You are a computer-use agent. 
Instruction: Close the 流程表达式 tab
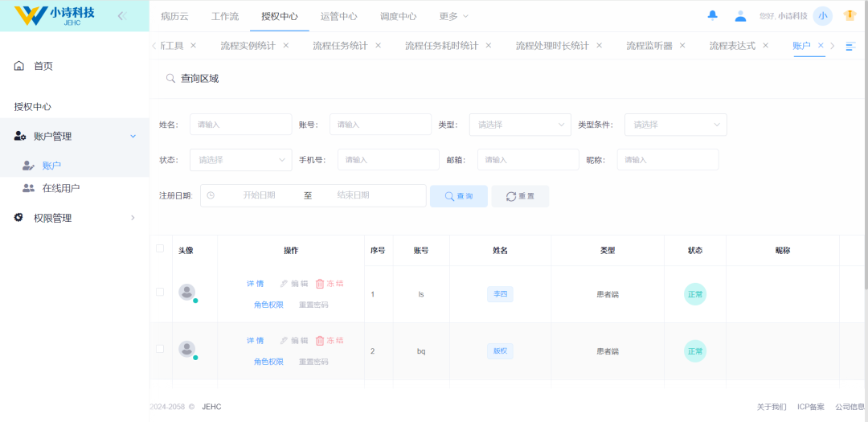click(x=766, y=45)
